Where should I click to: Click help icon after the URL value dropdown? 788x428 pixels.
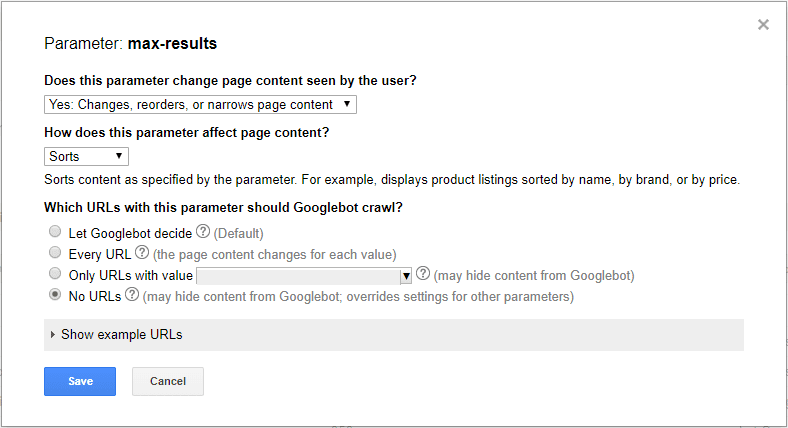click(x=423, y=274)
